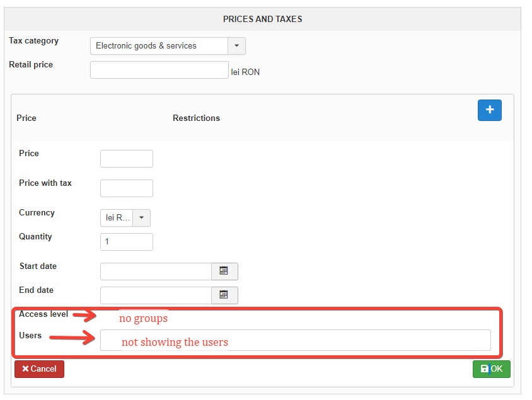The height and width of the screenshot is (400, 532).
Task: Click the Access level label
Action: [43, 314]
